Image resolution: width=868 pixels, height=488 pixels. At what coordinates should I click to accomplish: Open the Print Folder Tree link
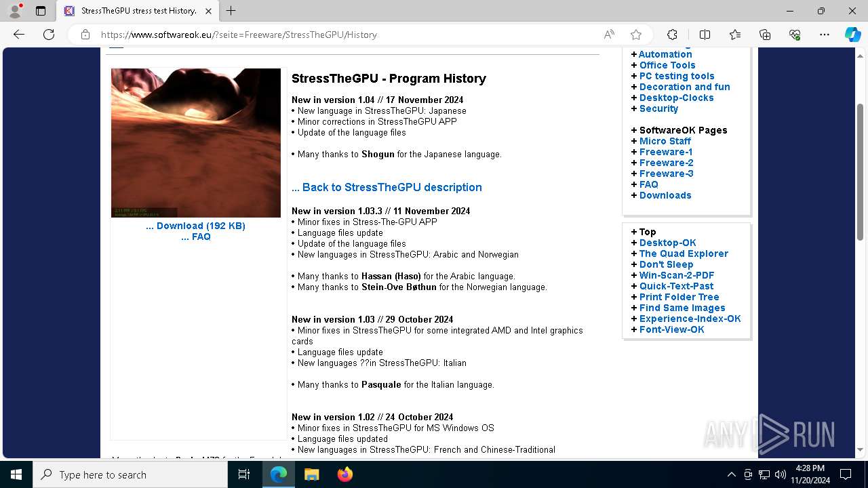pos(679,297)
